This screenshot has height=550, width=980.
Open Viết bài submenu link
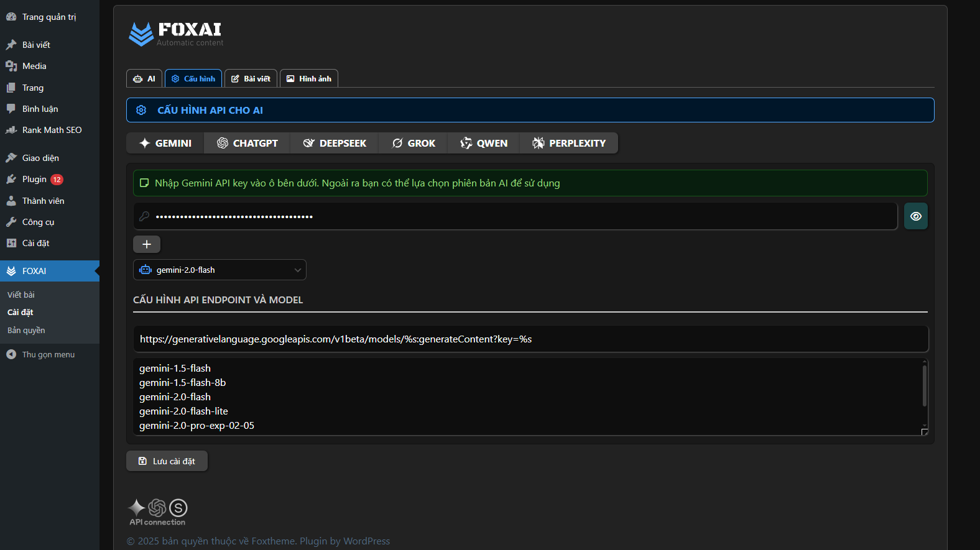click(x=21, y=295)
